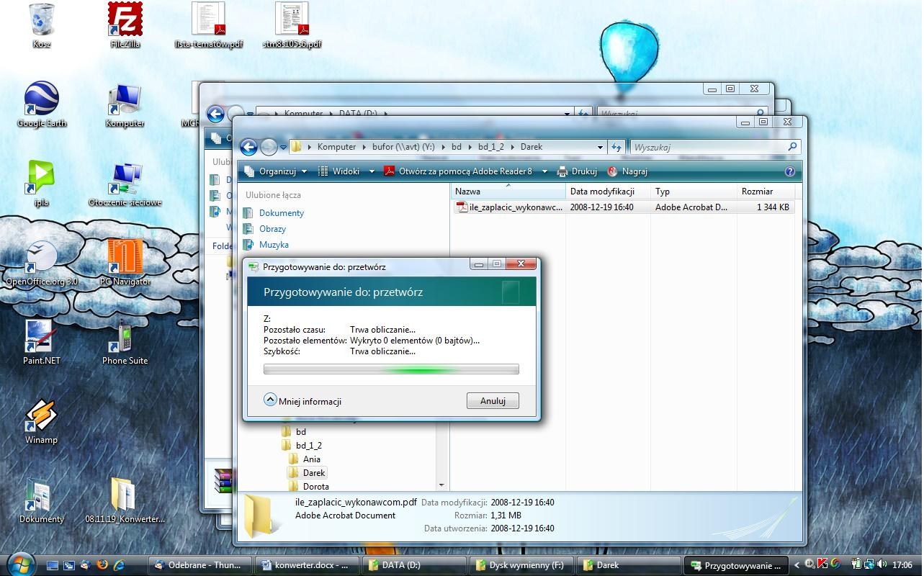The image size is (924, 576).
Task: Click the Wyszukaj search field
Action: click(708, 147)
